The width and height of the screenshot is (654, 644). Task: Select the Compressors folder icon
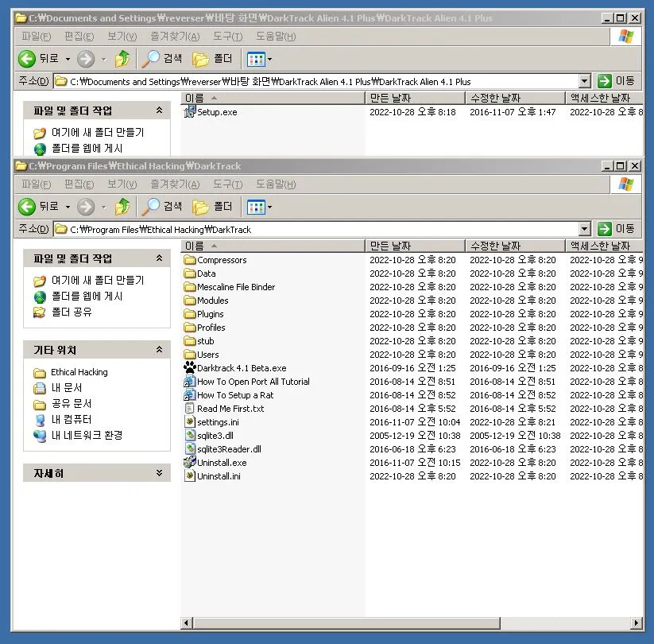tap(190, 260)
